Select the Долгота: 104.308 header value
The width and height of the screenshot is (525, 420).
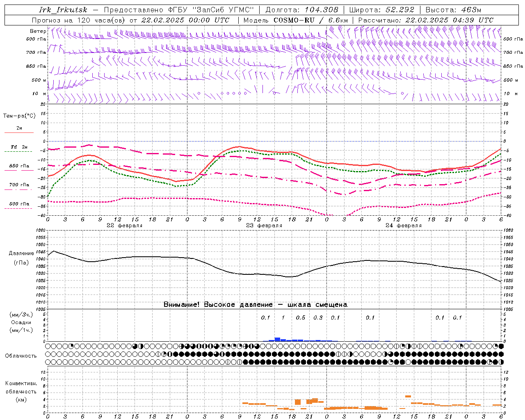coord(302,10)
